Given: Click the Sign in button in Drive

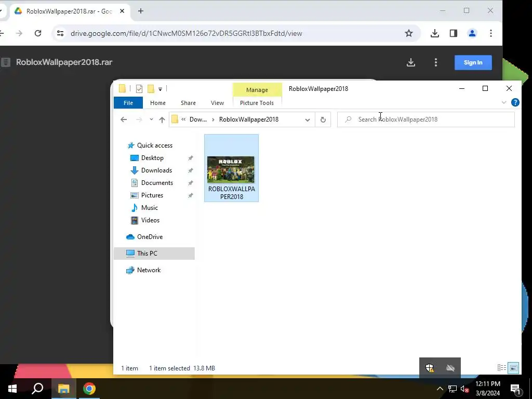Looking at the screenshot, I should pyautogui.click(x=473, y=62).
